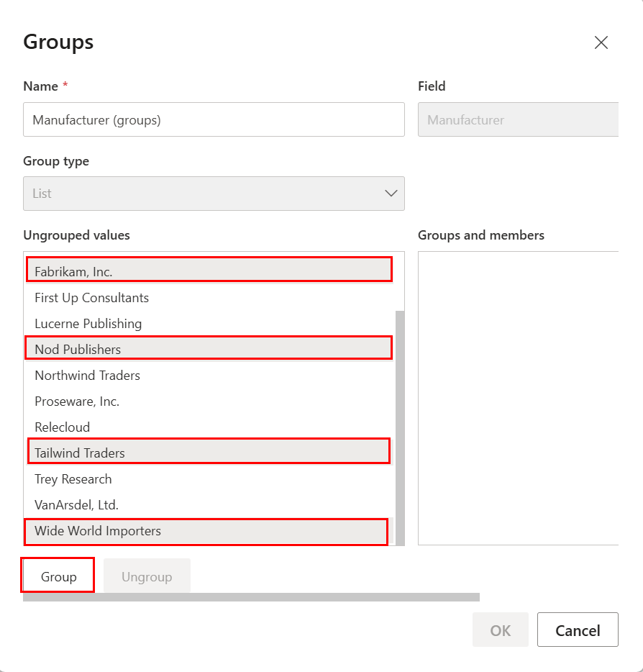Click the horizontal scrollbar below the buttons

point(251,597)
